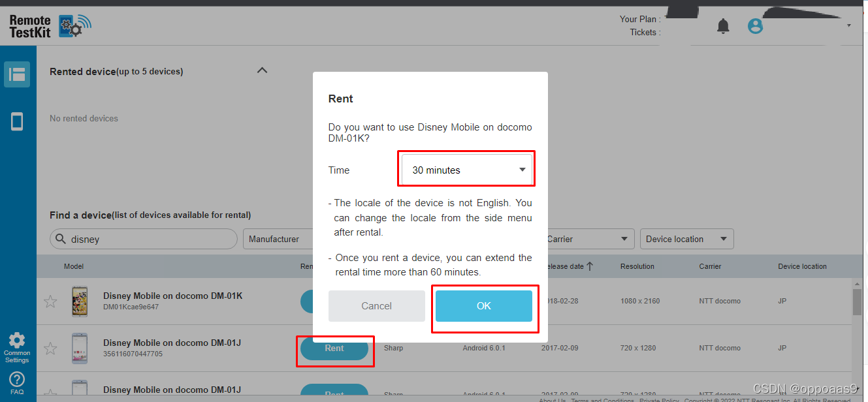Click the Android 6.0.1 cell
Screen dimensions: 868x402
click(x=484, y=348)
